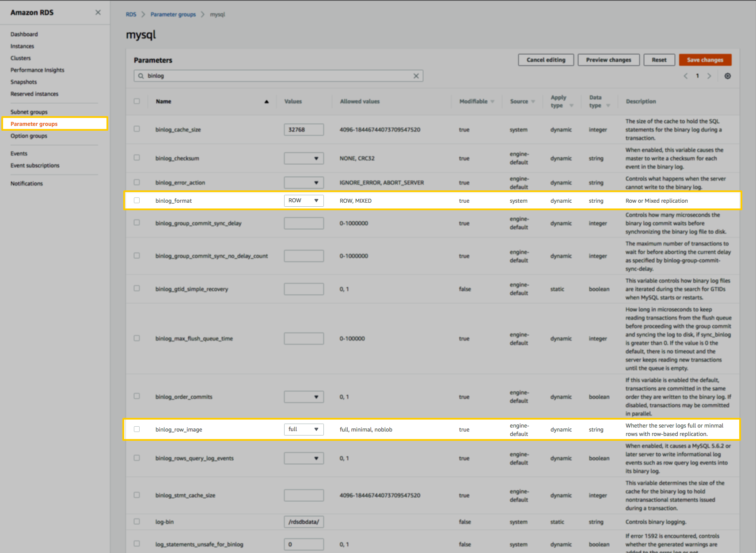Open the binlog_format ROW dropdown
Image resolution: width=756 pixels, height=553 pixels.
304,200
